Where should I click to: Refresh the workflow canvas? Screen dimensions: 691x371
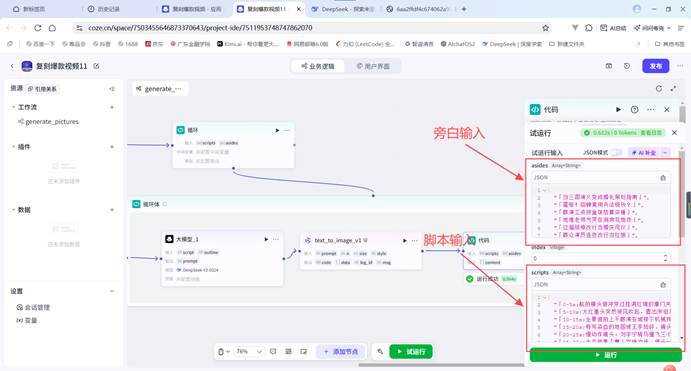click(x=658, y=89)
